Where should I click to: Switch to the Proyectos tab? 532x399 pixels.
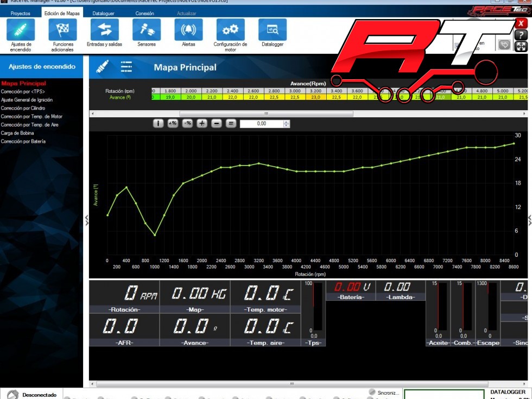(x=21, y=14)
